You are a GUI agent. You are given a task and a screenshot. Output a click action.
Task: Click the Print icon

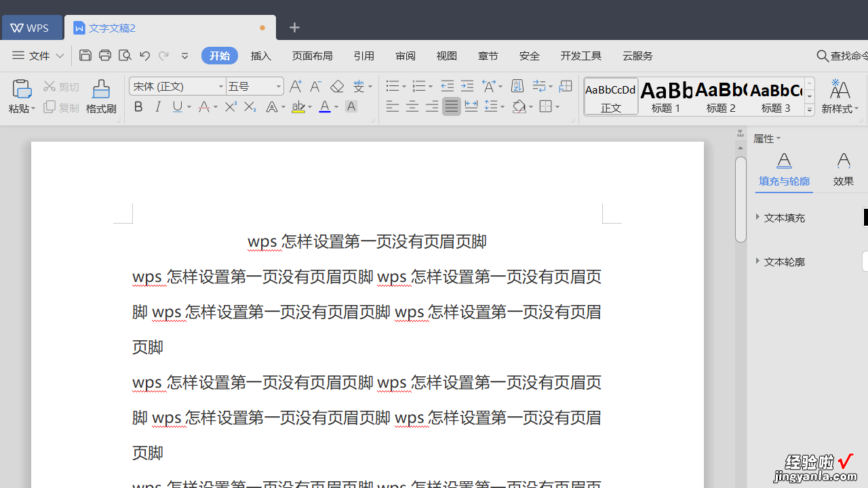coord(105,56)
